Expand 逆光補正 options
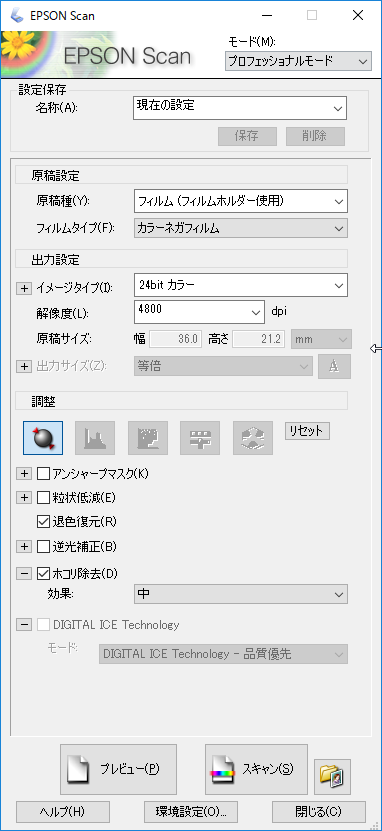Viewport: 382px width, 831px height. point(24,546)
